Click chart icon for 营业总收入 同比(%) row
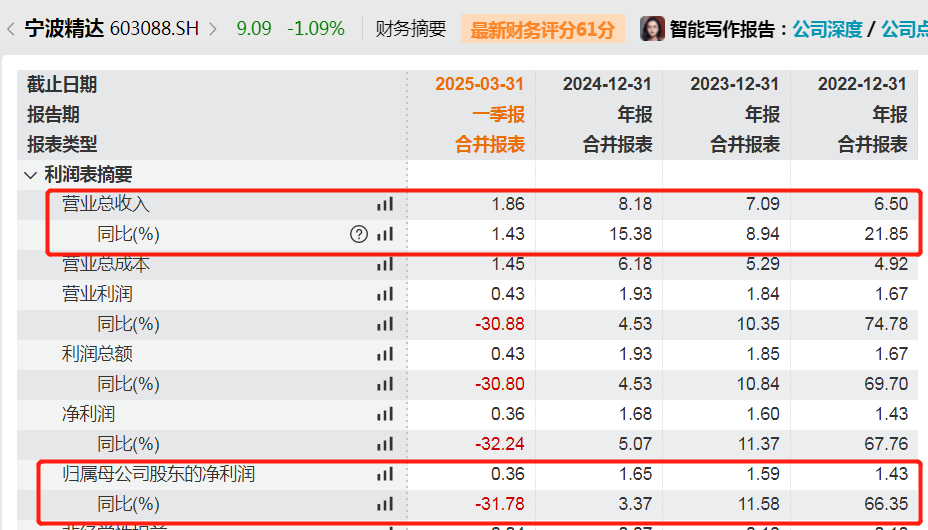The height and width of the screenshot is (530, 928). 385,235
